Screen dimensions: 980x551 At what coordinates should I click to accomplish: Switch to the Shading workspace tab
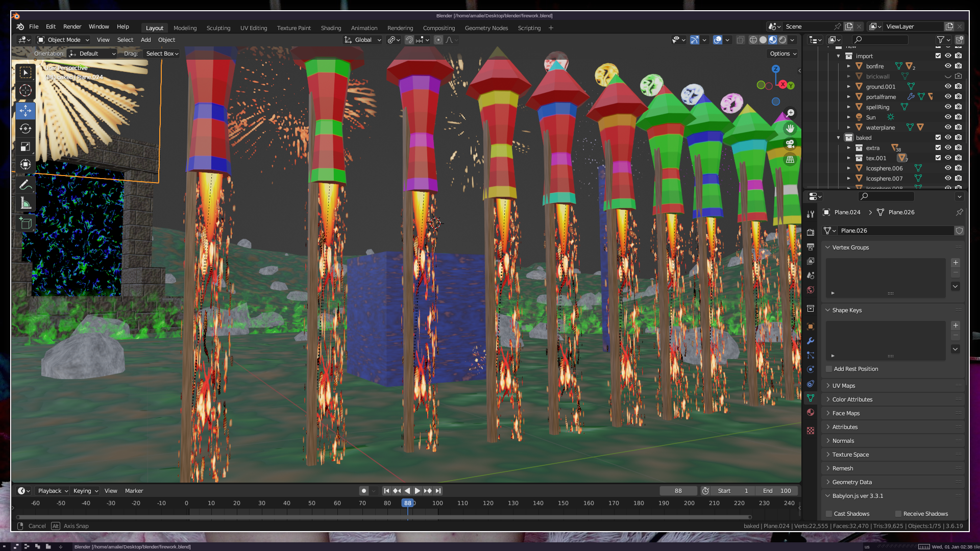[x=331, y=28]
